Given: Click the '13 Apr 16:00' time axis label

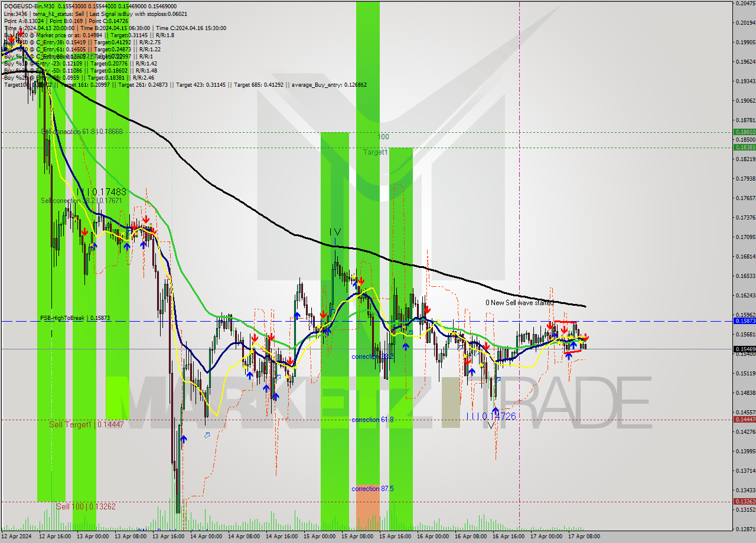Looking at the screenshot, I should point(168,537).
